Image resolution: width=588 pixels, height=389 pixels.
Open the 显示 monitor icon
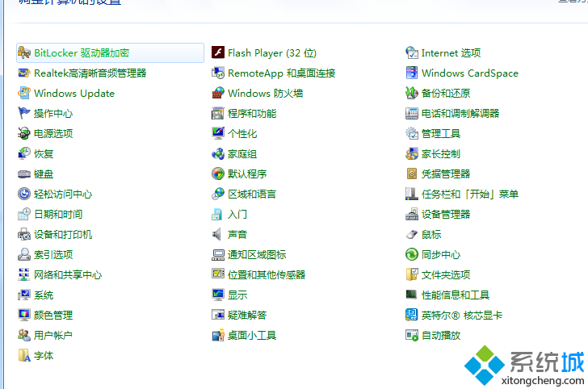218,295
